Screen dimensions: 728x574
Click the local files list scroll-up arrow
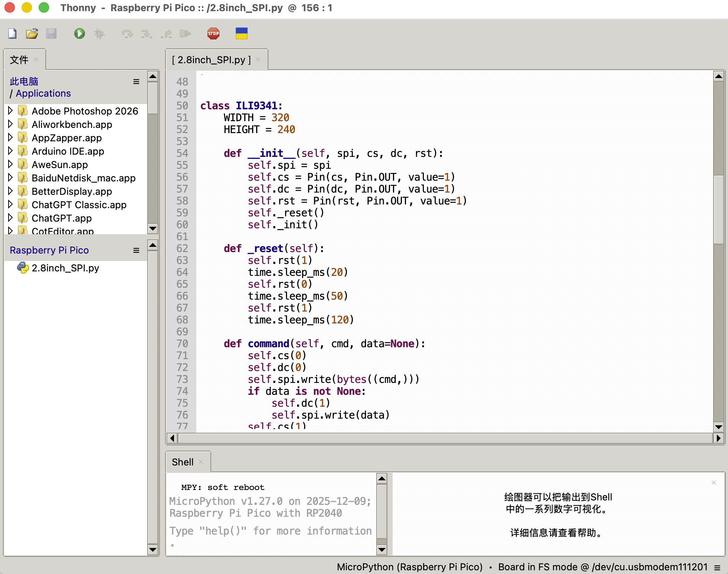coord(153,77)
